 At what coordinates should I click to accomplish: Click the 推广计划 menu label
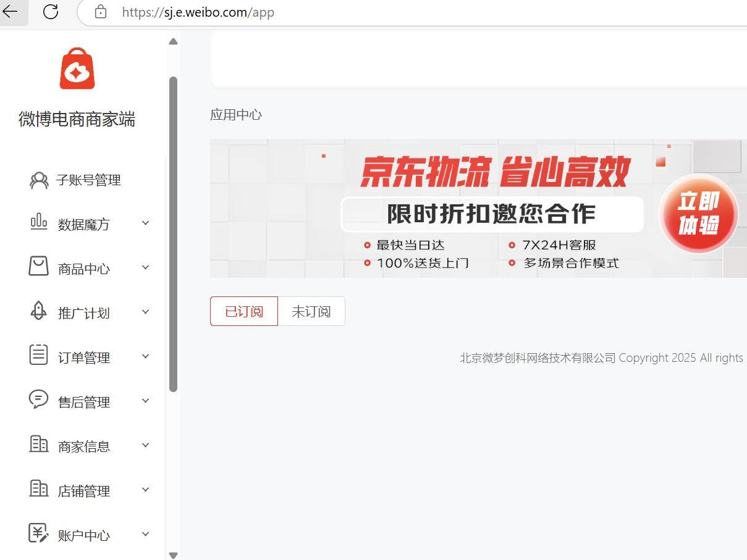coord(84,313)
